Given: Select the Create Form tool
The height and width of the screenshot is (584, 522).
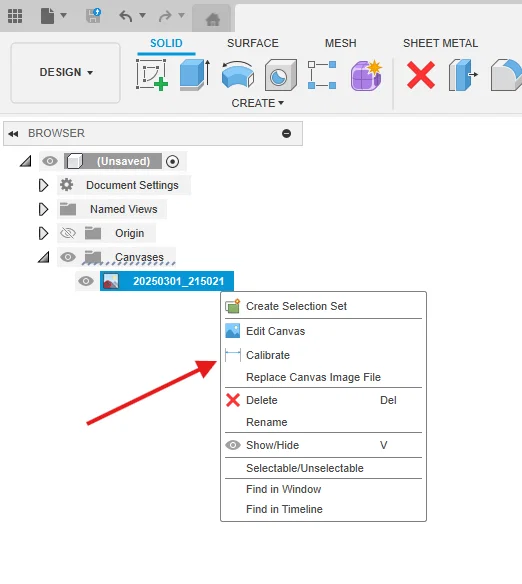Looking at the screenshot, I should (x=366, y=75).
